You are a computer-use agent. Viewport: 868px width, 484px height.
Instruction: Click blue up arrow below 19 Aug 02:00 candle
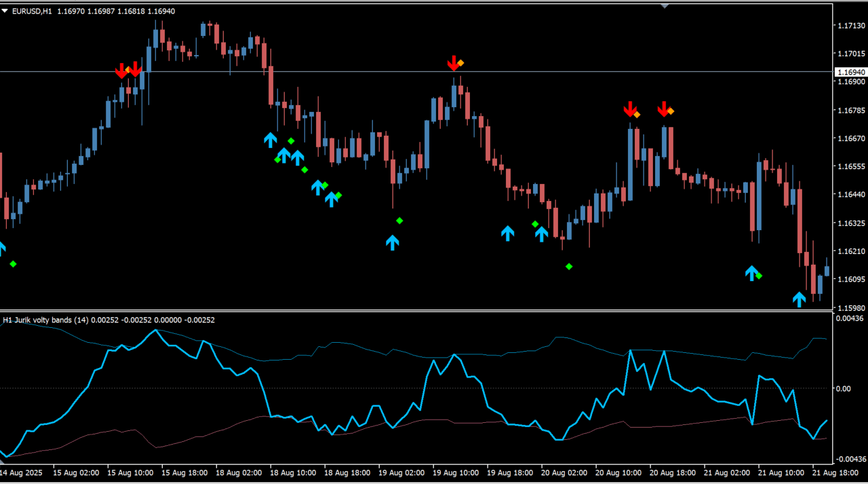(393, 242)
